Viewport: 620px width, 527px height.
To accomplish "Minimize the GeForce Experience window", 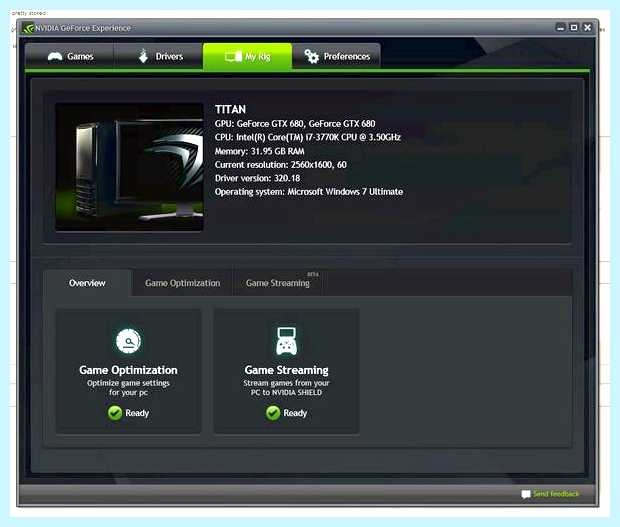I will [561, 27].
